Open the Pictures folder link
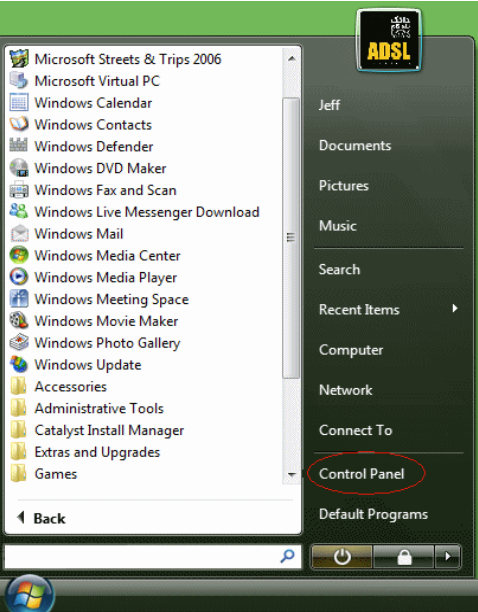This screenshot has width=478, height=612. (x=344, y=186)
